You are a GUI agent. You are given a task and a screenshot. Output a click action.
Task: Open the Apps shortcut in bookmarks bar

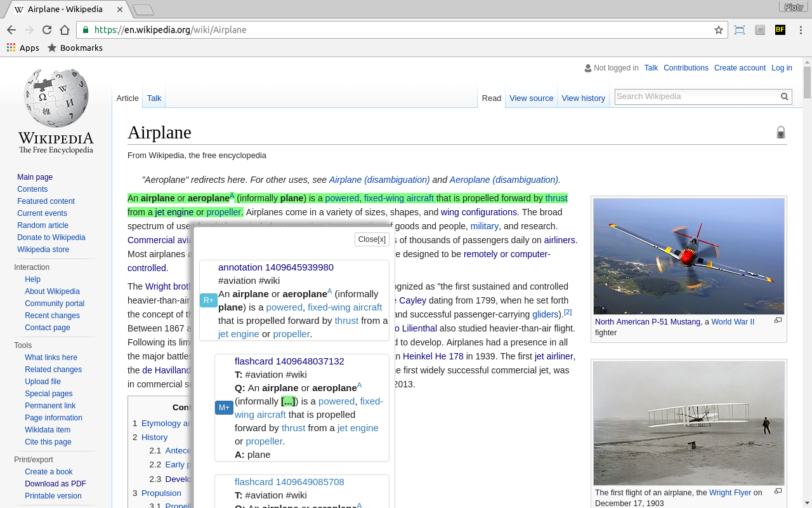click(23, 48)
